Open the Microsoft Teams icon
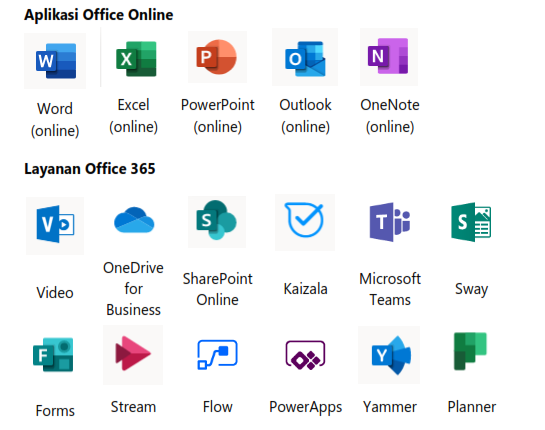Screen dimensions: 545x430 pos(390,222)
